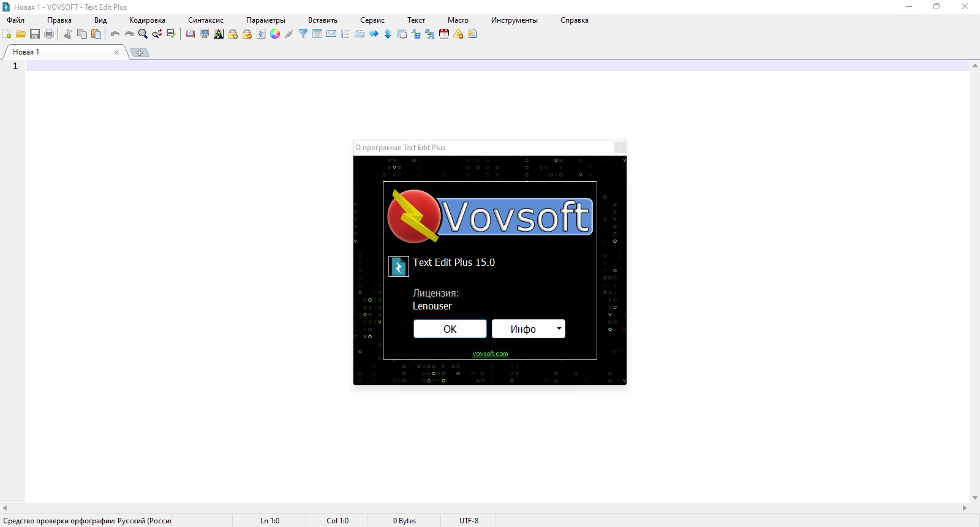Viewport: 980px width, 527px height.
Task: Follow the vovsoft.com link
Action: point(490,354)
